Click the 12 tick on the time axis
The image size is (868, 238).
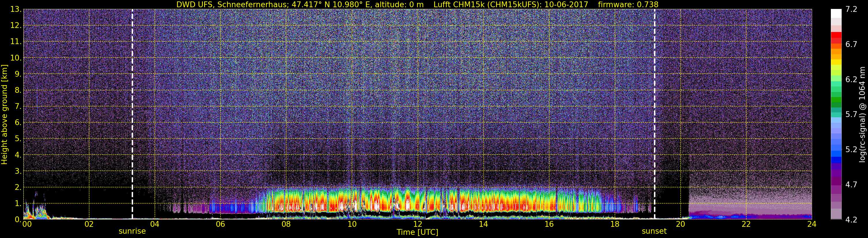click(x=417, y=224)
